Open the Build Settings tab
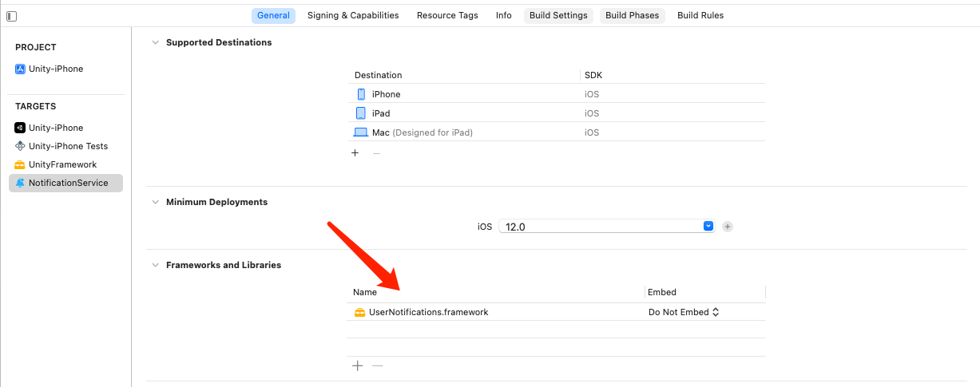Image resolution: width=980 pixels, height=387 pixels. 558,15
